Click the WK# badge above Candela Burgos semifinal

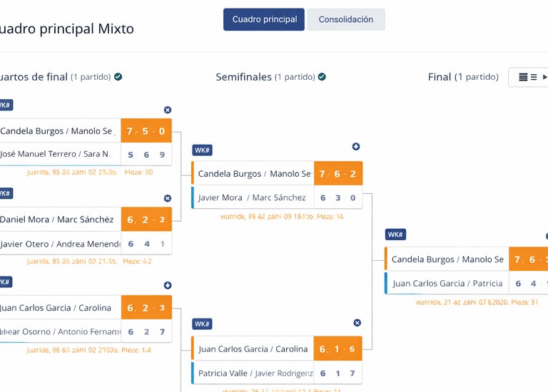click(x=203, y=150)
